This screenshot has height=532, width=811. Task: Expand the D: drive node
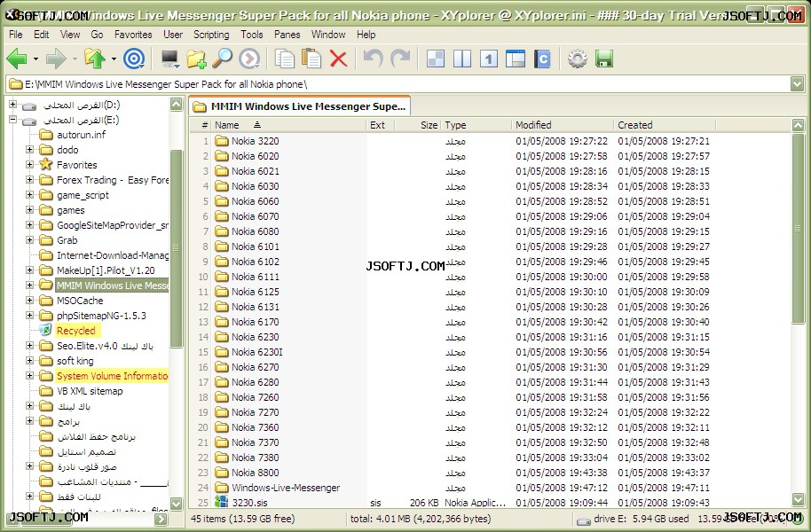[x=13, y=105]
